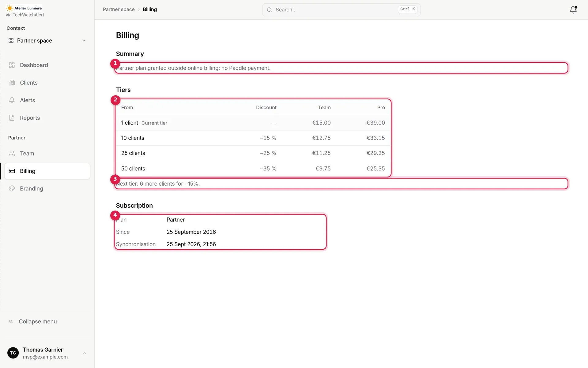Click the 25 clients row label
Screen dimensions: 588x368
pos(133,153)
